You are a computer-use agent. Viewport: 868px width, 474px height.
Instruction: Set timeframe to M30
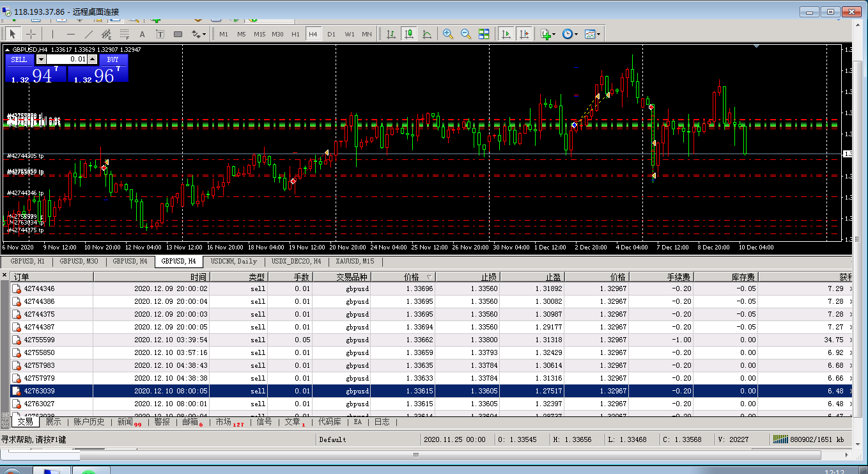pyautogui.click(x=277, y=34)
